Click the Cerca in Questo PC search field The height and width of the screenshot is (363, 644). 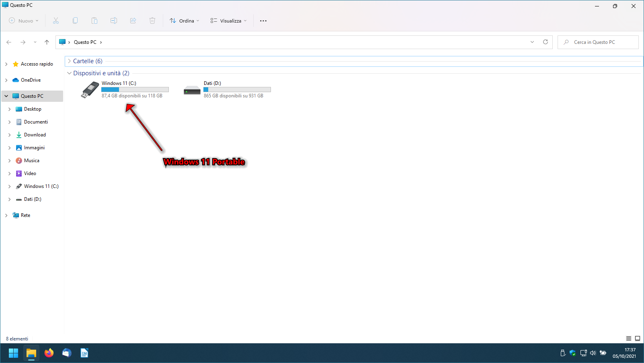tap(598, 42)
